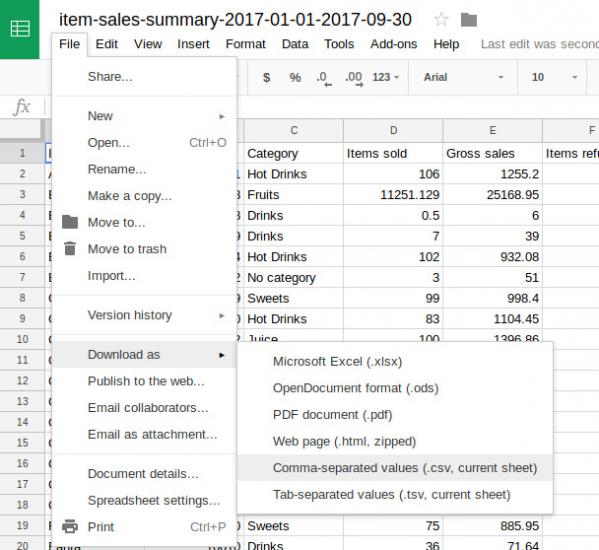Expand the New submenu
The width and height of the screenshot is (599, 550).
tap(144, 116)
